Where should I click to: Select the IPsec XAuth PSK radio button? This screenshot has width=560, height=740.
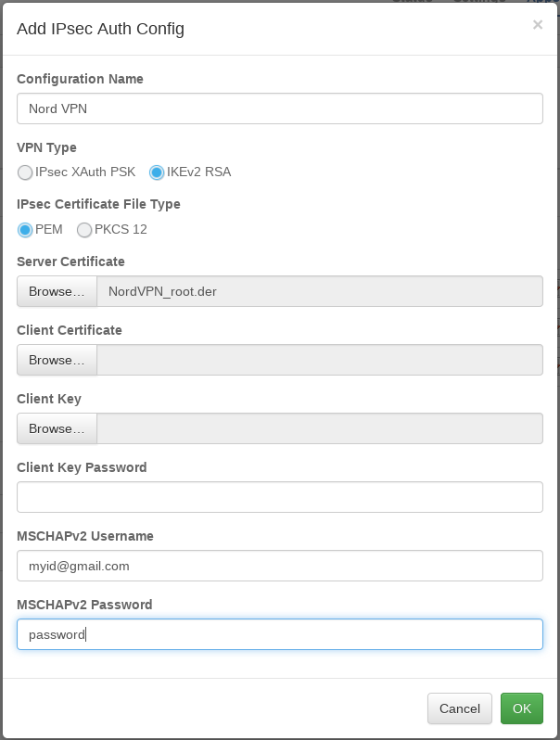(25, 172)
